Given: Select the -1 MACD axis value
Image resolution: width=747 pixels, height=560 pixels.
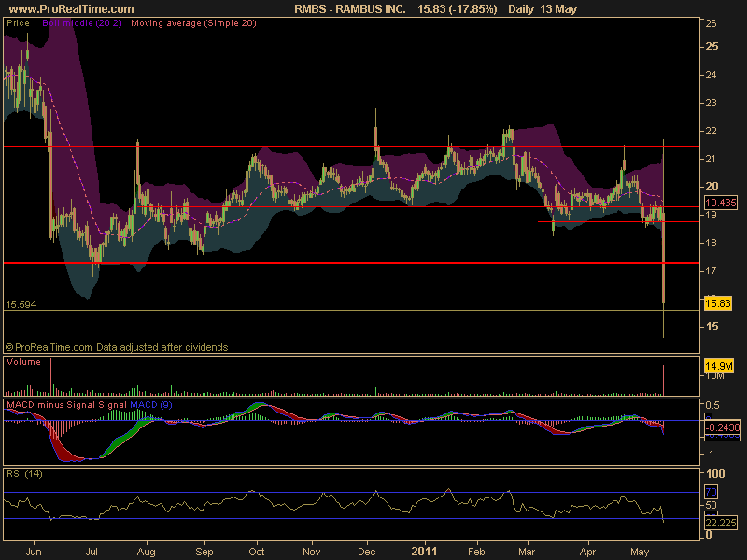Looking at the screenshot, I should 710,454.
